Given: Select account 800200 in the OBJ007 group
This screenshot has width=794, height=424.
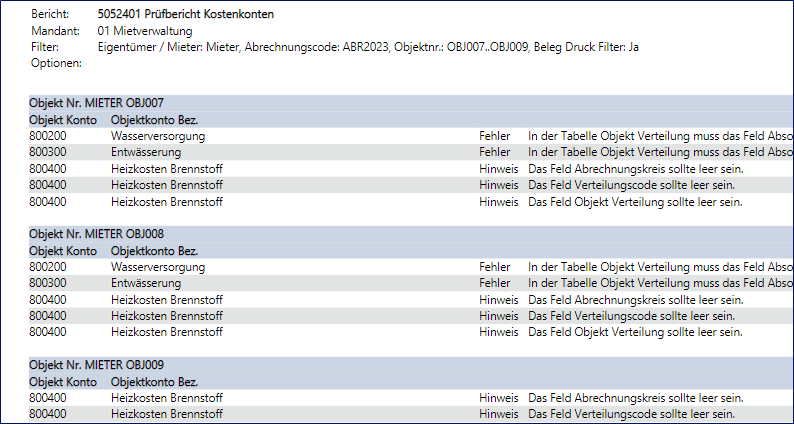Looking at the screenshot, I should pyautogui.click(x=48, y=135).
